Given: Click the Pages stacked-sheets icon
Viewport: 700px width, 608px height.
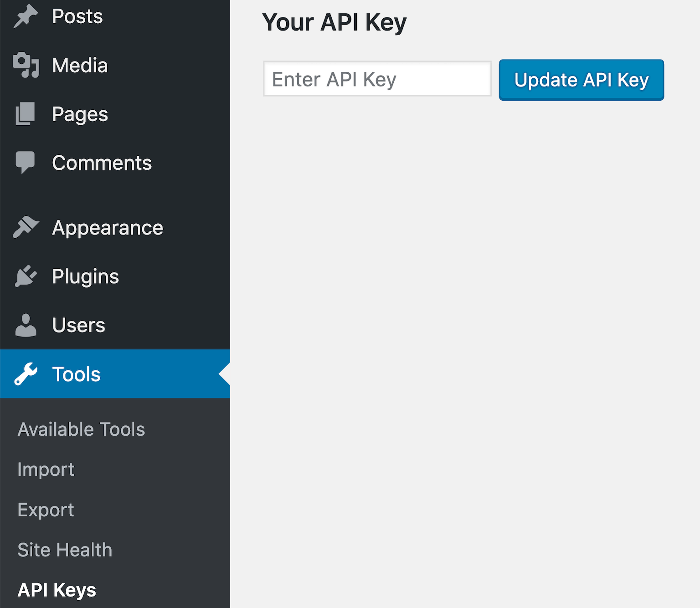Looking at the screenshot, I should point(26,114).
